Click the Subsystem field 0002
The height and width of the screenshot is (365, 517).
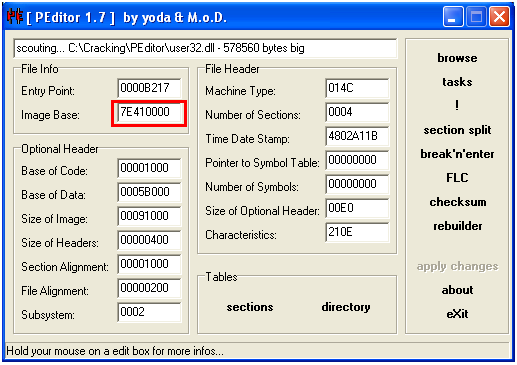[x=149, y=312]
